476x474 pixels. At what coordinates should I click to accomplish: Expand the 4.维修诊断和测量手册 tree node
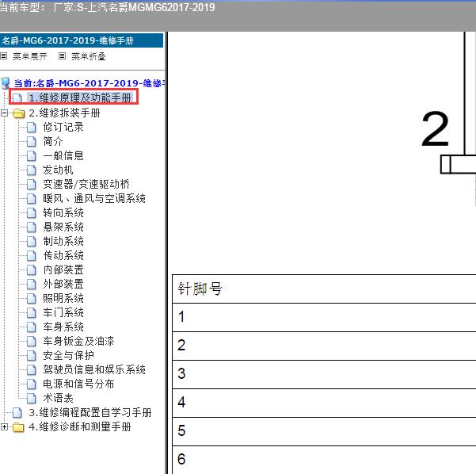[x=4, y=427]
